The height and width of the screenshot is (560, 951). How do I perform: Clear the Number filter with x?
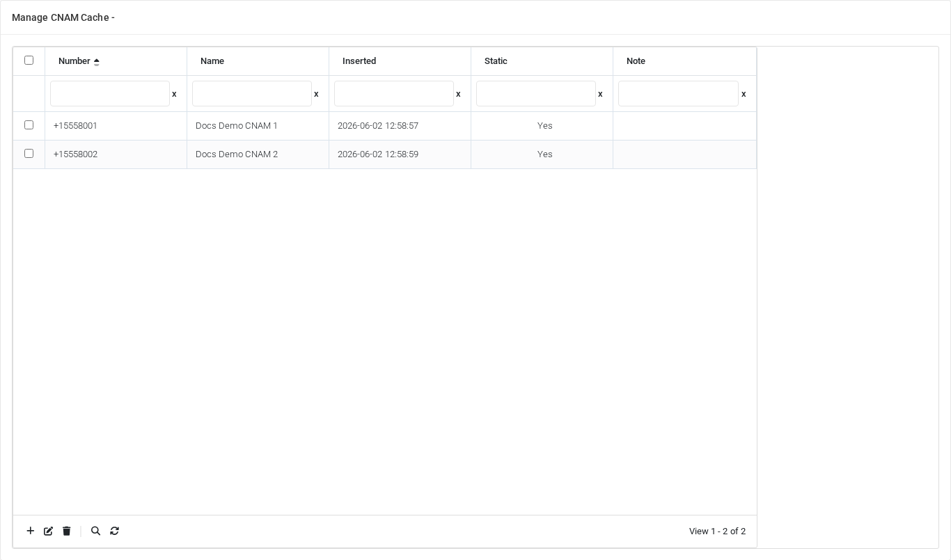pyautogui.click(x=174, y=94)
